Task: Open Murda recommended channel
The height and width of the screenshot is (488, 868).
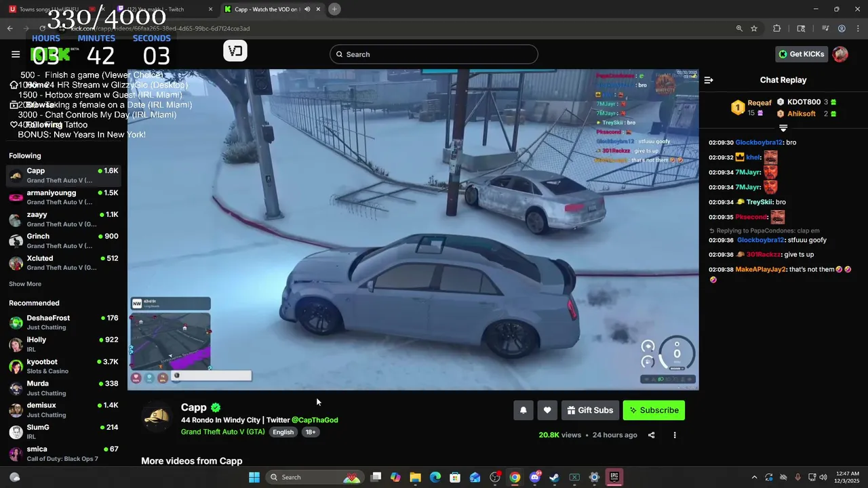Action: coord(64,388)
